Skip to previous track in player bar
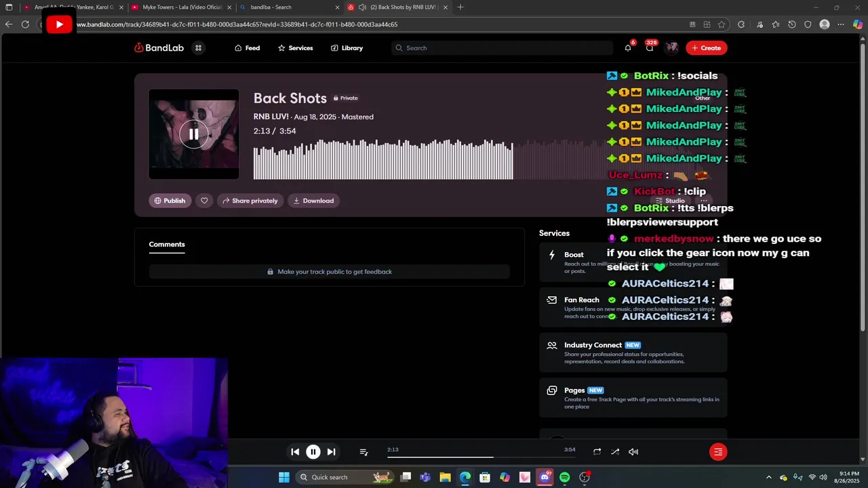This screenshot has width=868, height=488. 295,452
